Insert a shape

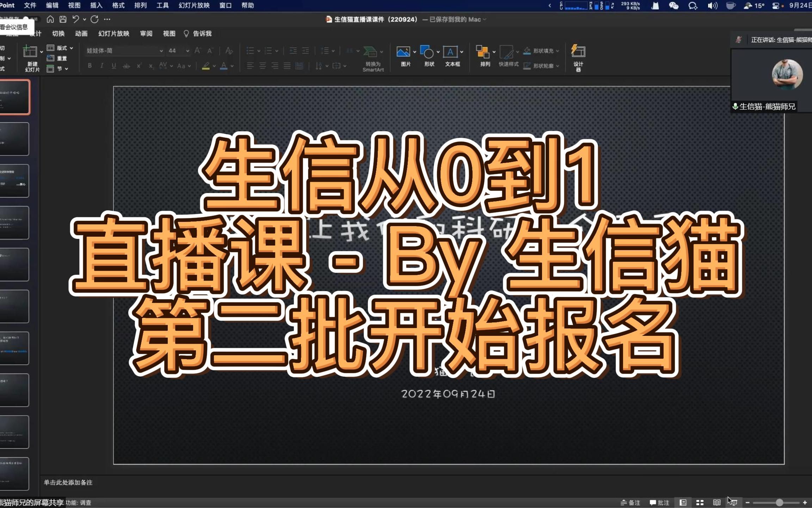click(x=429, y=56)
